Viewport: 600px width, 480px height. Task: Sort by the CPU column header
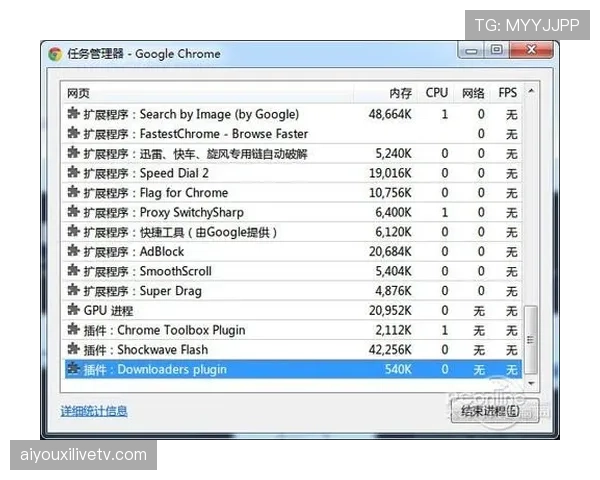(x=437, y=93)
